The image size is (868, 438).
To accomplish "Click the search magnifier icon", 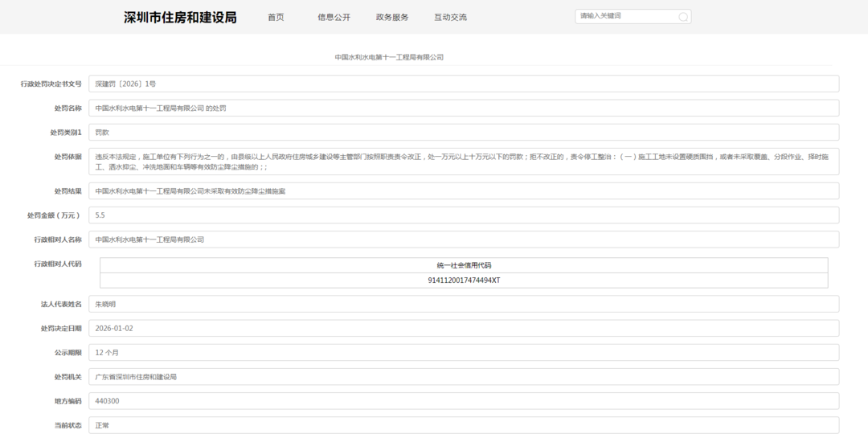I will coord(683,17).
